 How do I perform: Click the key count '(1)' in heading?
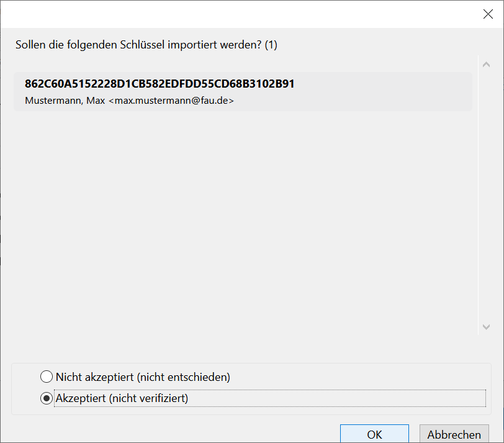click(x=271, y=45)
